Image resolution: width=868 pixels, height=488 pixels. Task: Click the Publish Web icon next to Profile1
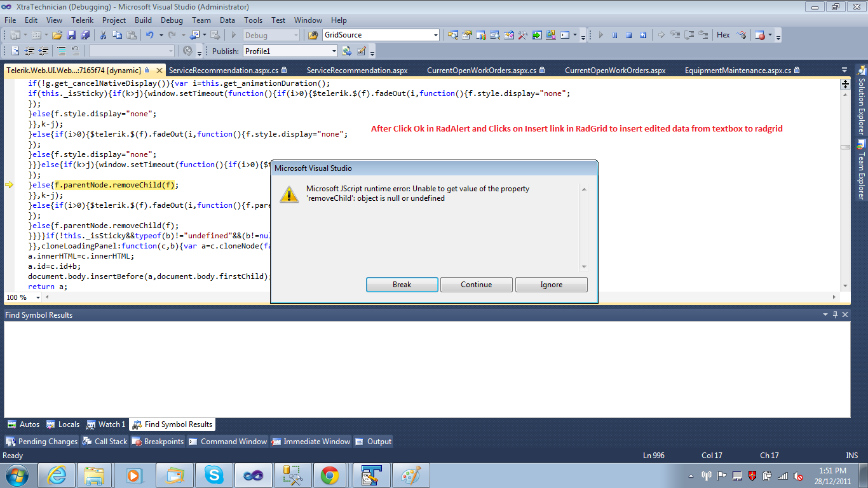[x=347, y=51]
